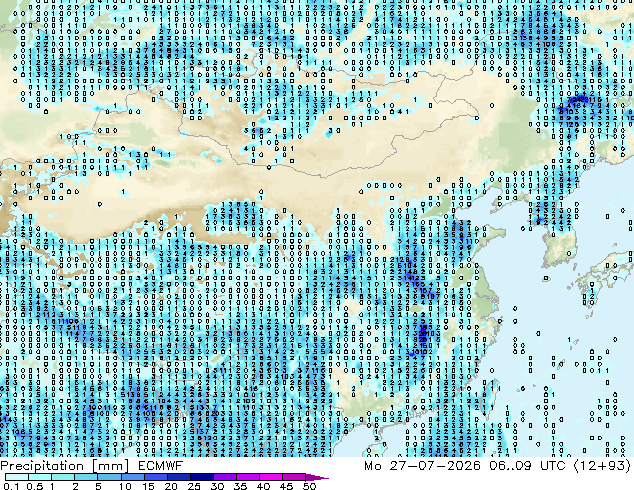The image size is (634, 490).
Task: Click the legend value '25'
Action: (194, 486)
